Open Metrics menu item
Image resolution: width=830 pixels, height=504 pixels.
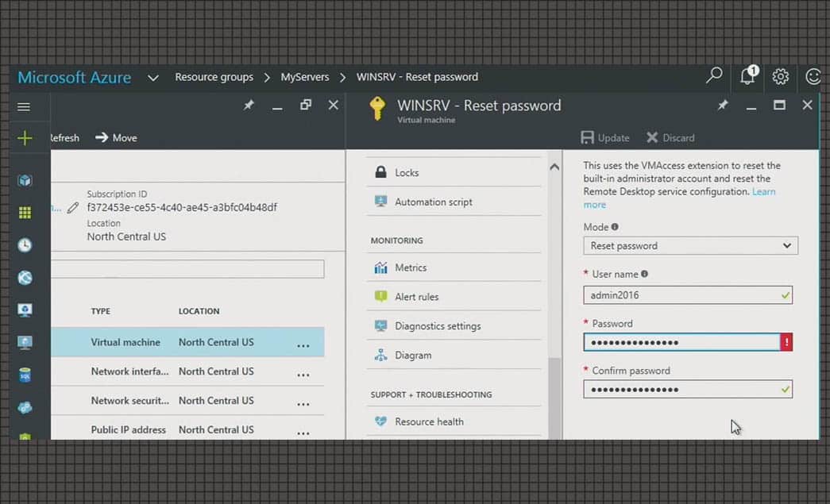click(454, 267)
